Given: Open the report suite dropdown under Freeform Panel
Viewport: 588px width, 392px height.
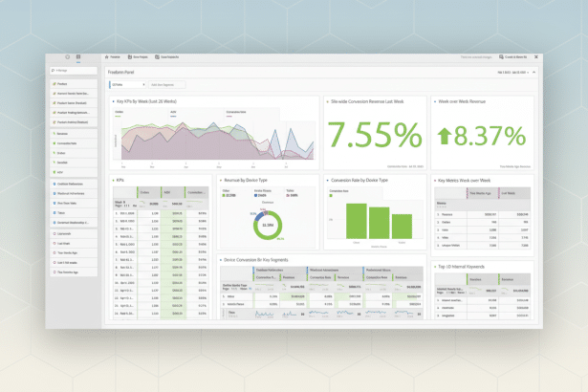Looking at the screenshot, I should pyautogui.click(x=127, y=85).
